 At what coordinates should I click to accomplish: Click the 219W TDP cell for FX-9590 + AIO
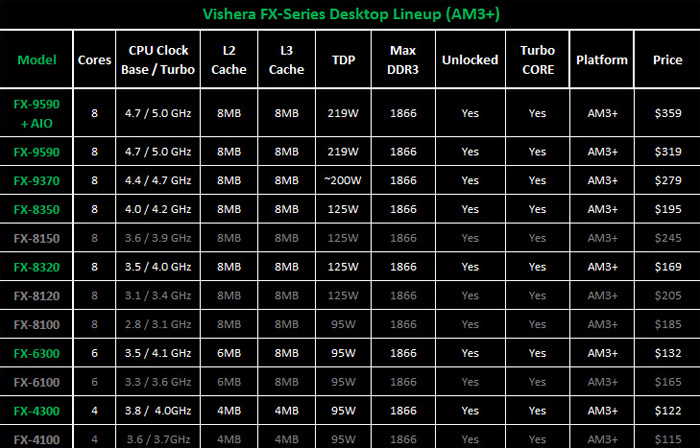[x=343, y=113]
